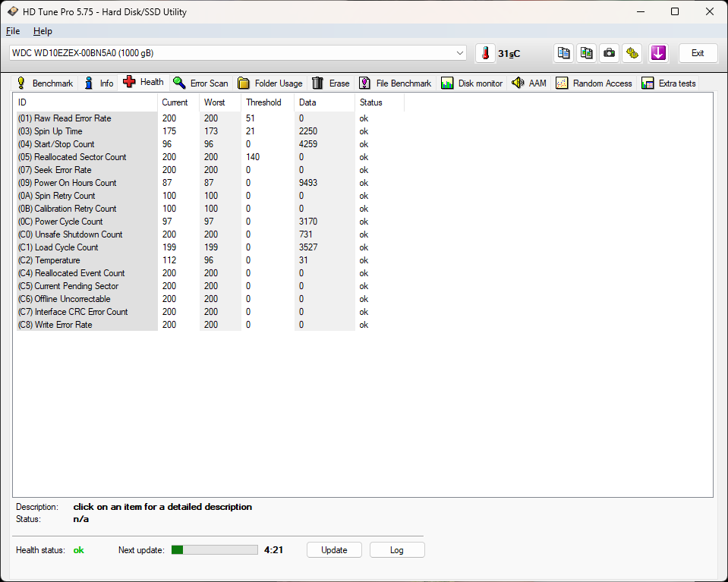728x582 pixels.
Task: Select the Write Error Rate row
Action: [210, 325]
